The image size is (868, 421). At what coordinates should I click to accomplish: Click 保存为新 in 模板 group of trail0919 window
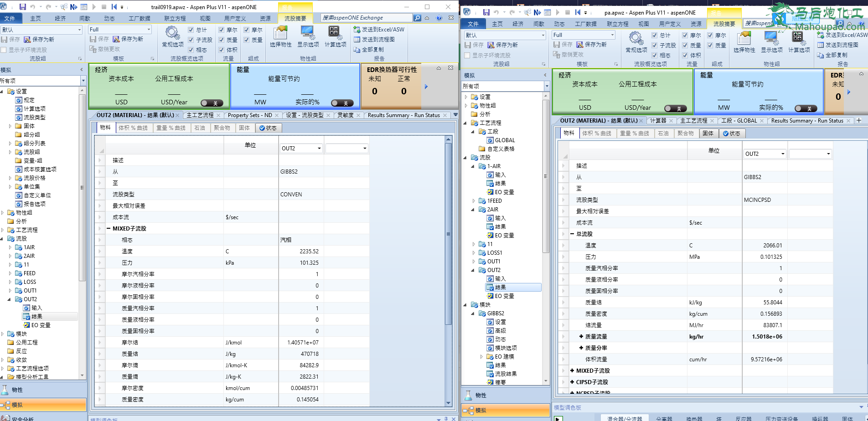128,39
